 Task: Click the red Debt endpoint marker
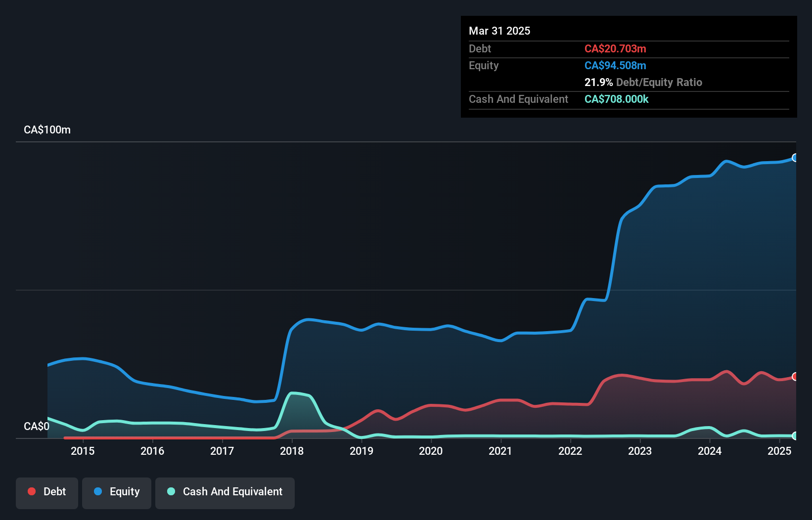pyautogui.click(x=795, y=377)
